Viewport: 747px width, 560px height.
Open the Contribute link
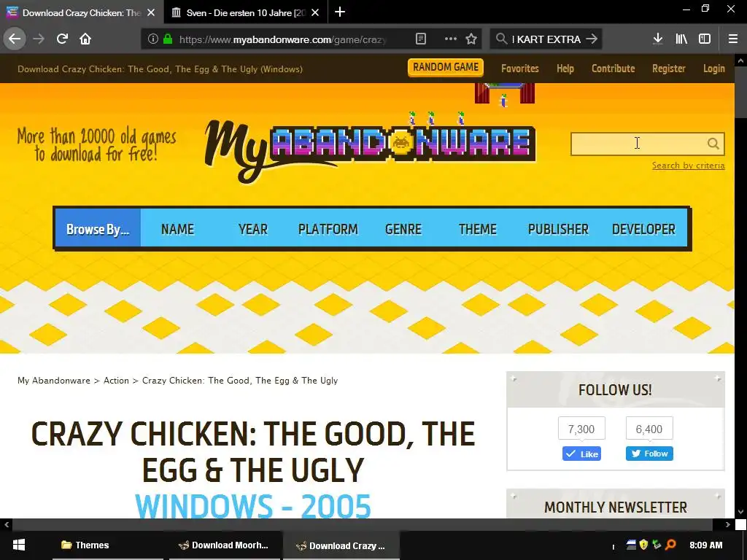[613, 69]
